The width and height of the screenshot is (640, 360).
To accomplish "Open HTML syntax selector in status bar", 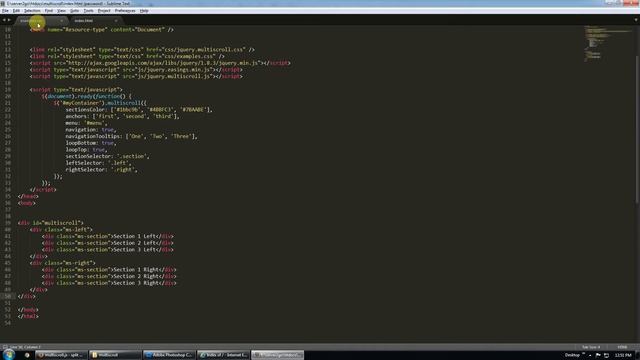I will point(622,347).
